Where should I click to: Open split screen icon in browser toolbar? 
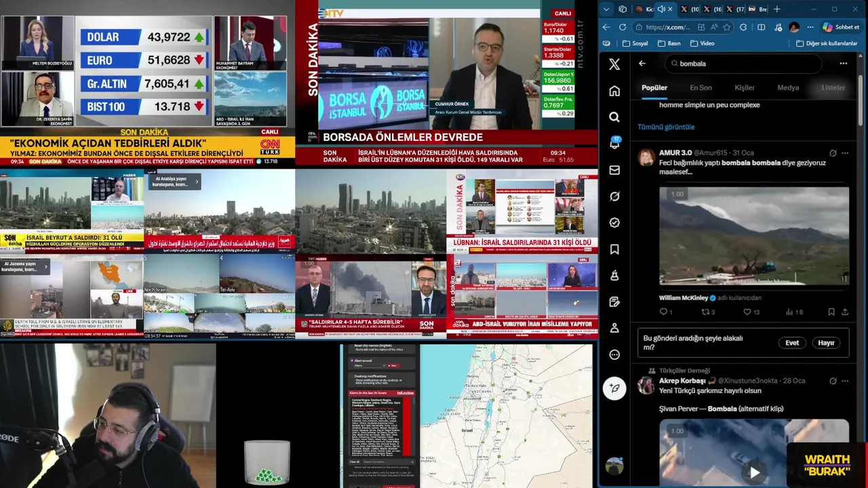(761, 27)
